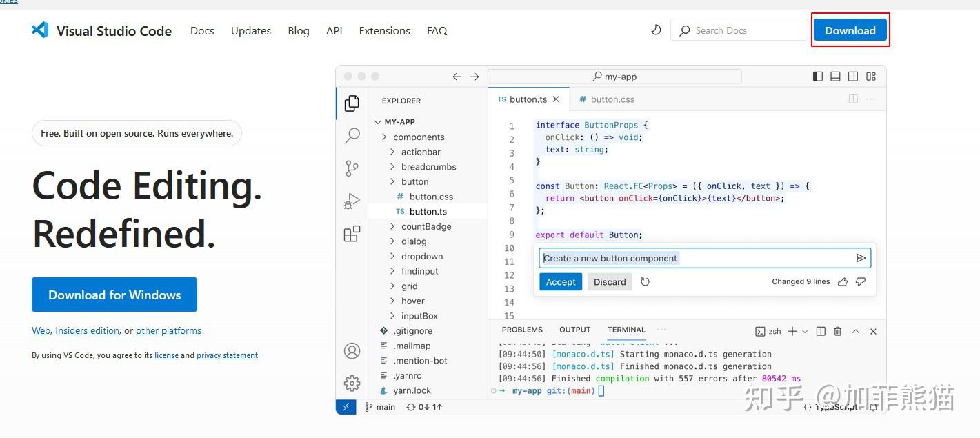
Task: Open the Manage gear icon in the sidebar
Action: pos(352,382)
